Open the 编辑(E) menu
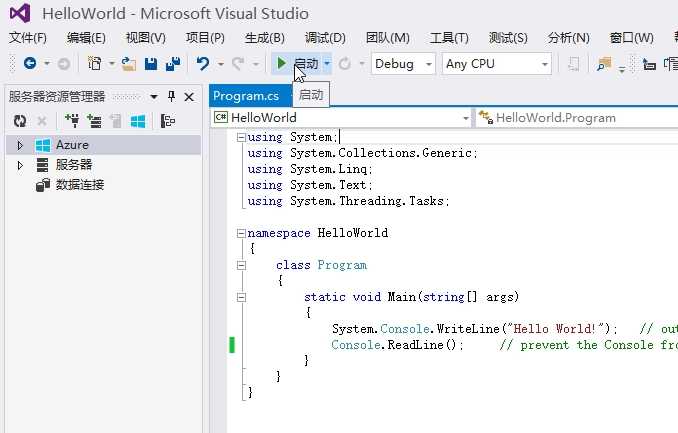Image resolution: width=678 pixels, height=433 pixels. [86, 38]
